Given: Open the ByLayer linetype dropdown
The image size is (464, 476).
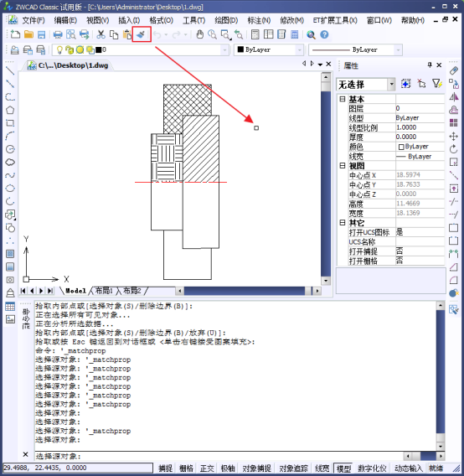Looking at the screenshot, I should tap(398, 50).
